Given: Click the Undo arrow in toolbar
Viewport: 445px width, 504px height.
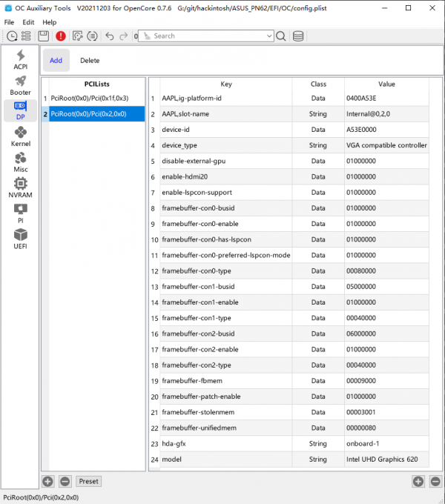Looking at the screenshot, I should 110,36.
